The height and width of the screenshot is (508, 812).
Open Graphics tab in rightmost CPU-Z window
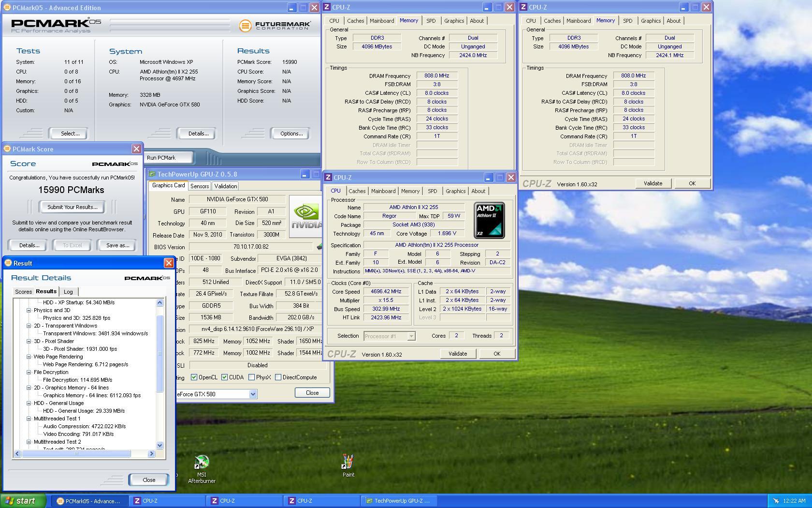[651, 21]
